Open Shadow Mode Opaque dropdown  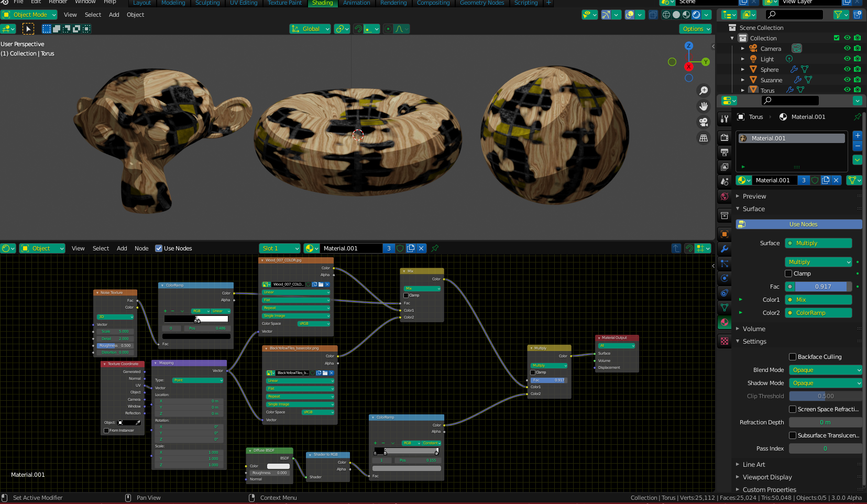826,383
